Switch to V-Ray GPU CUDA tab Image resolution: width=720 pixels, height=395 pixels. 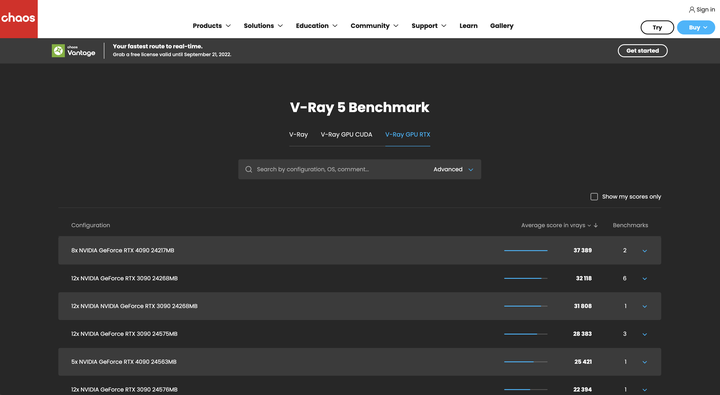point(346,135)
